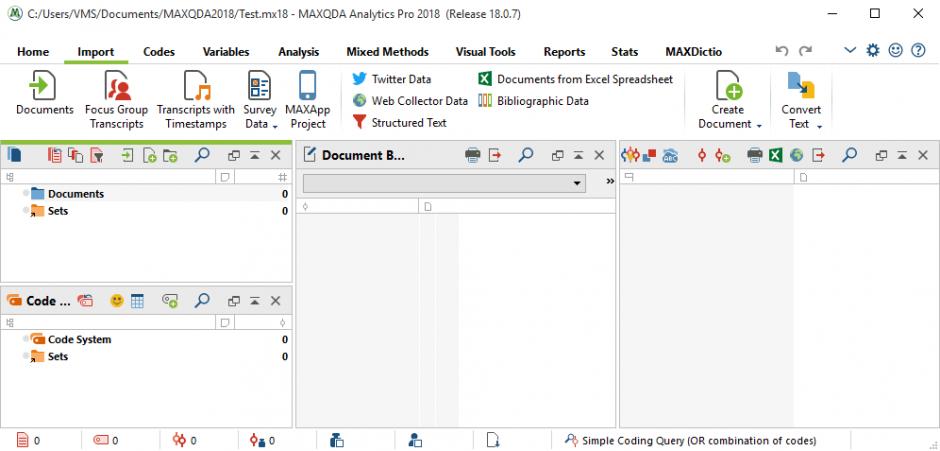This screenshot has width=940, height=451.
Task: Select the Sets folder in Document System
Action: pyautogui.click(x=58, y=211)
